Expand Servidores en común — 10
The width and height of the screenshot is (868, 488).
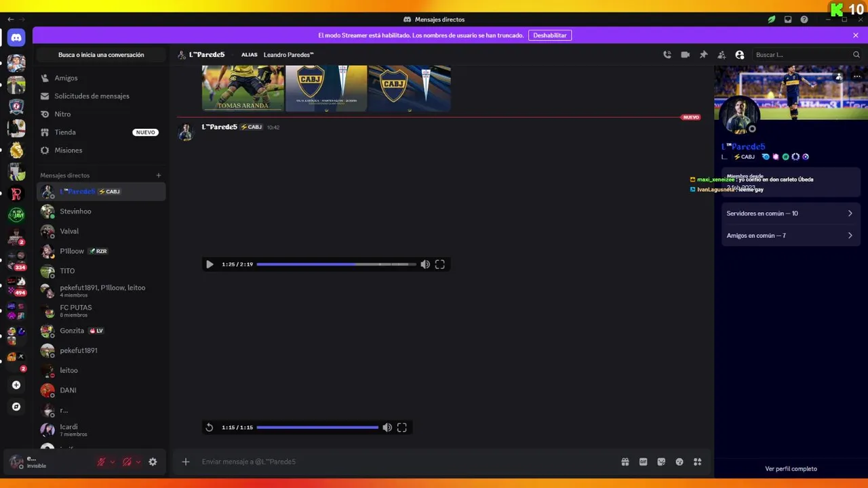click(791, 213)
